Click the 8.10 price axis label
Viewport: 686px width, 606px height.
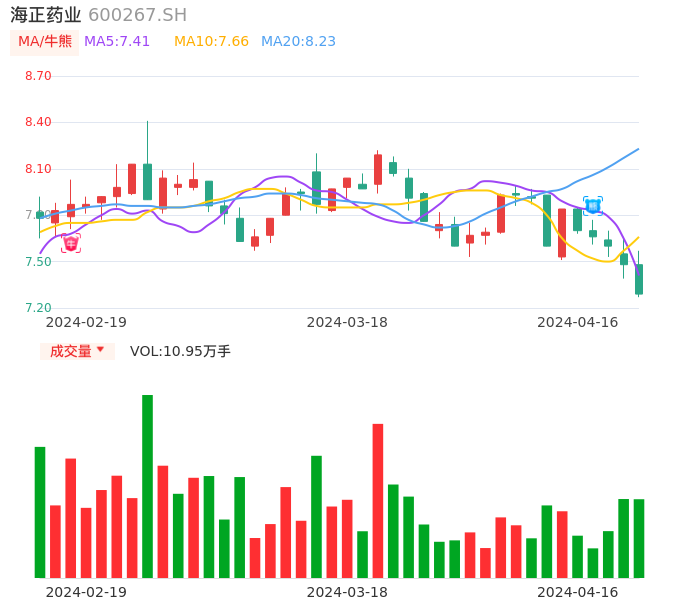click(x=38, y=169)
